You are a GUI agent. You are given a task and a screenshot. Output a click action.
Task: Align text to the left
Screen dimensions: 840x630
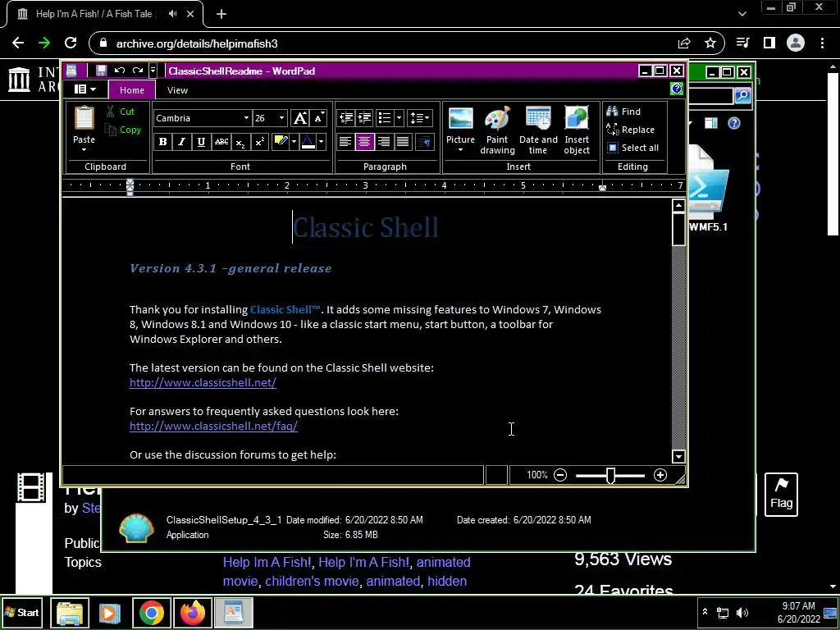345,142
